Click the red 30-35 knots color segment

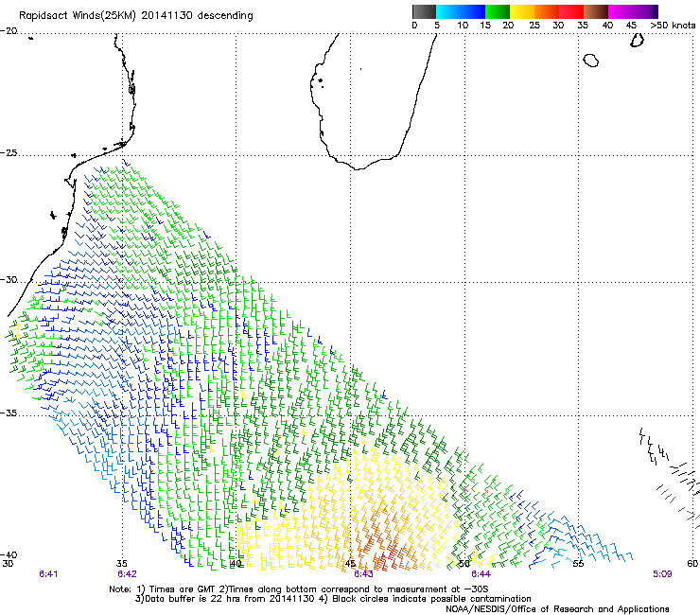571,11
